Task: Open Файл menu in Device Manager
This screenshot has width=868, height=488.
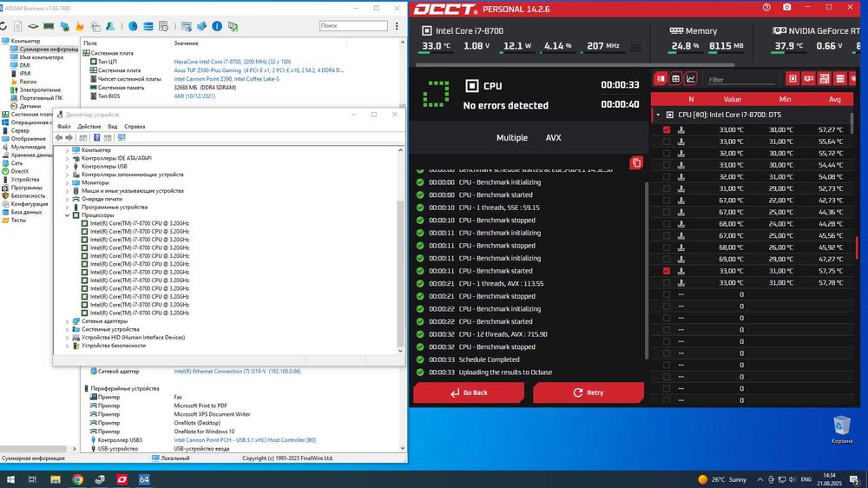Action: pyautogui.click(x=63, y=126)
